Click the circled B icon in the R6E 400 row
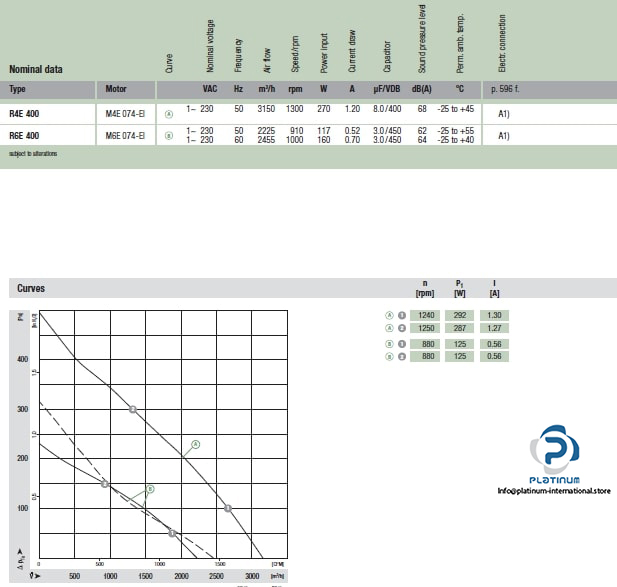The image size is (617, 587). (168, 135)
